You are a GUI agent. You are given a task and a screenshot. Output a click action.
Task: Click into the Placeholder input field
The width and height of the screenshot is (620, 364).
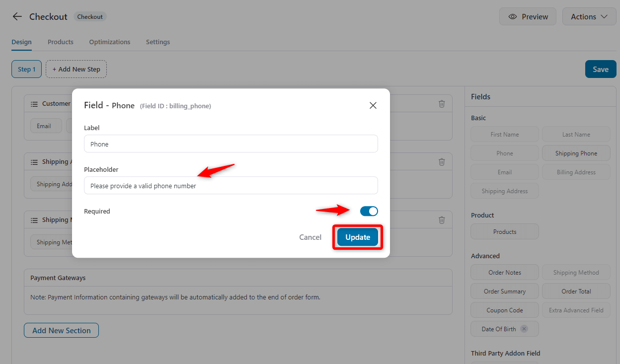tap(231, 186)
